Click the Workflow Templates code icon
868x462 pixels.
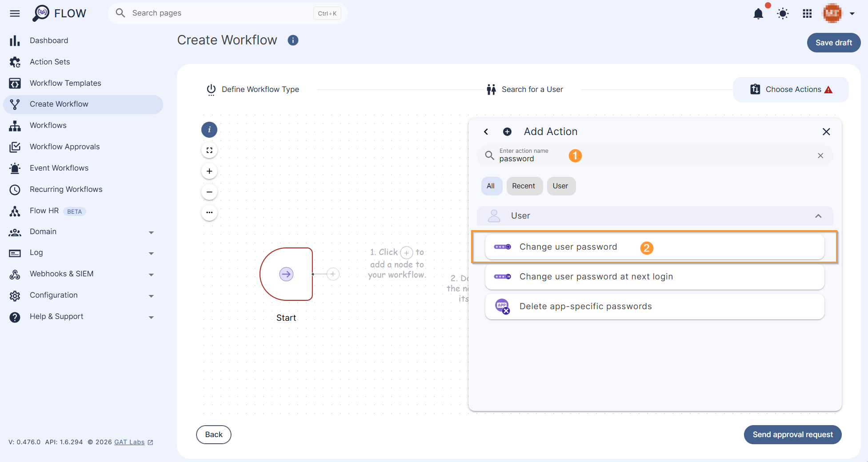pos(15,84)
